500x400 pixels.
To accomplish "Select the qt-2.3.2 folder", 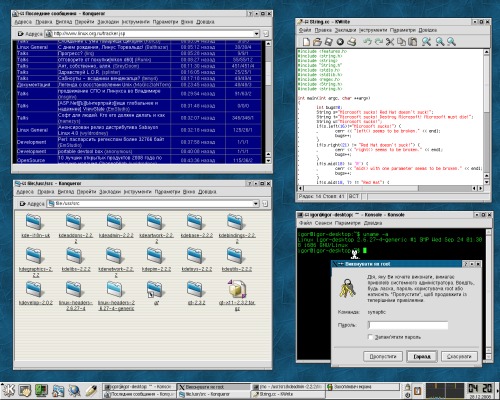I will point(196,289).
